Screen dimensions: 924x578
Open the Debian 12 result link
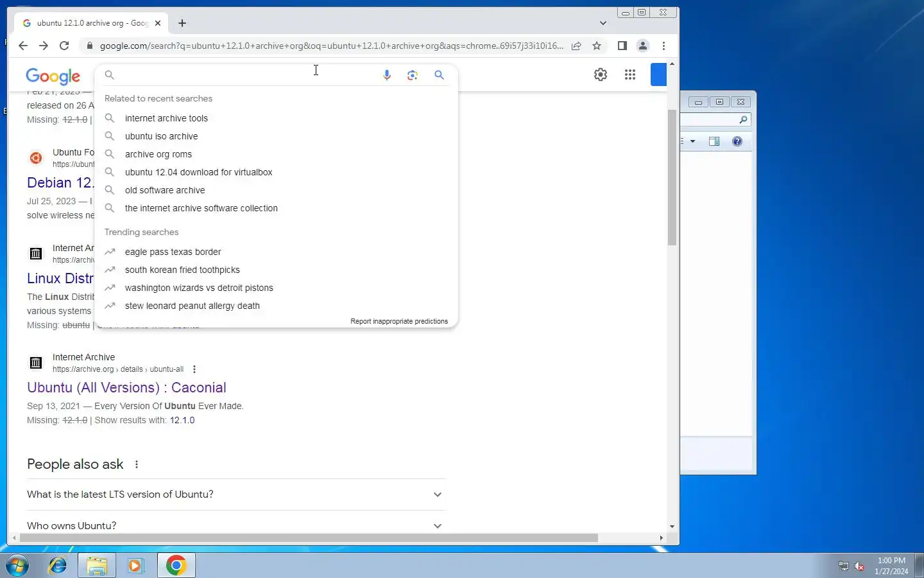[x=60, y=182]
